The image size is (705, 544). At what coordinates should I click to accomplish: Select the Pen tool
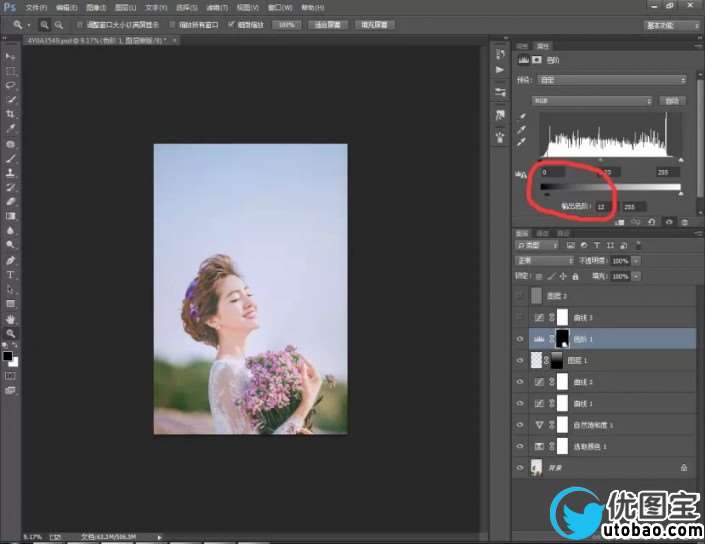click(x=10, y=260)
